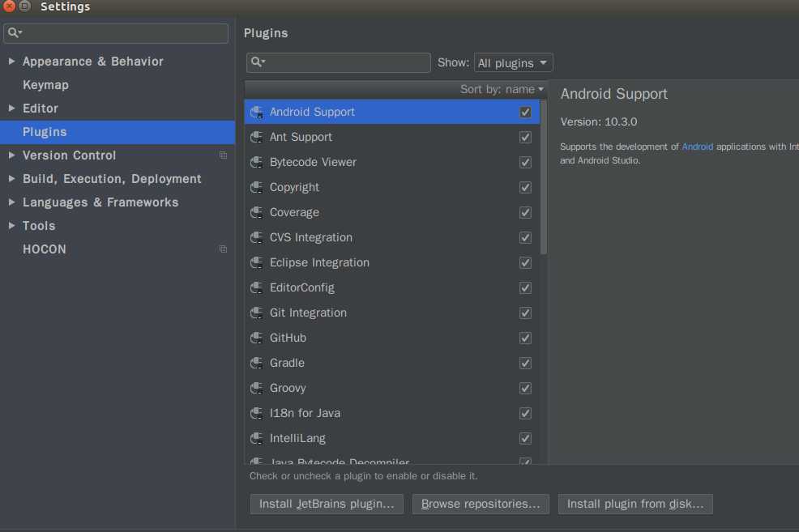Toggle the Bytecode Viewer checkbox
This screenshot has width=799, height=532.
tap(525, 162)
